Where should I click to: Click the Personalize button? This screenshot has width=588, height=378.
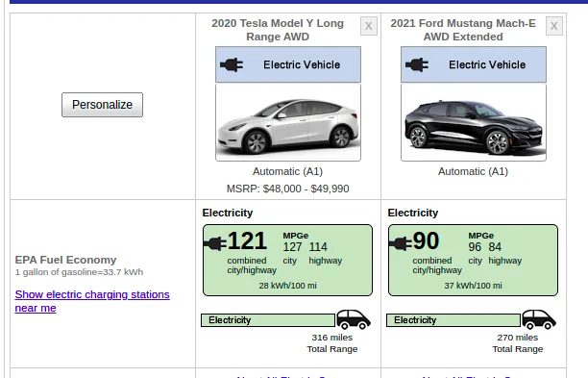pos(102,105)
